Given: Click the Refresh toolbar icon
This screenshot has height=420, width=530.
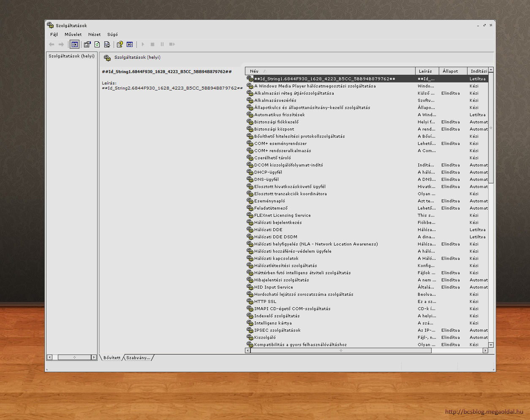Looking at the screenshot, I should tap(97, 44).
